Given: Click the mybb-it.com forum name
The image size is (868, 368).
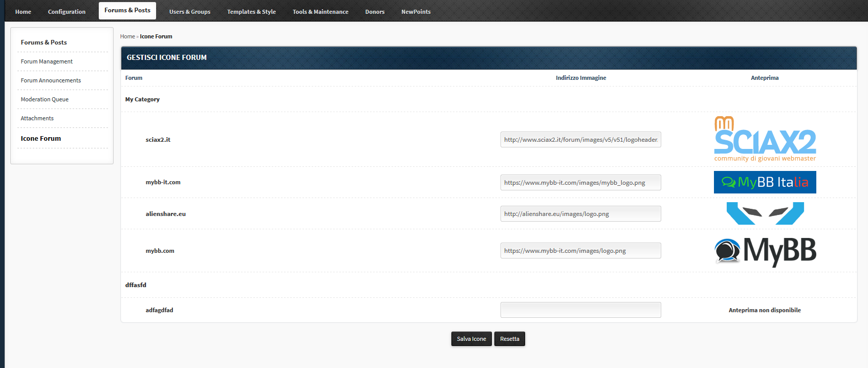Looking at the screenshot, I should coord(163,182).
